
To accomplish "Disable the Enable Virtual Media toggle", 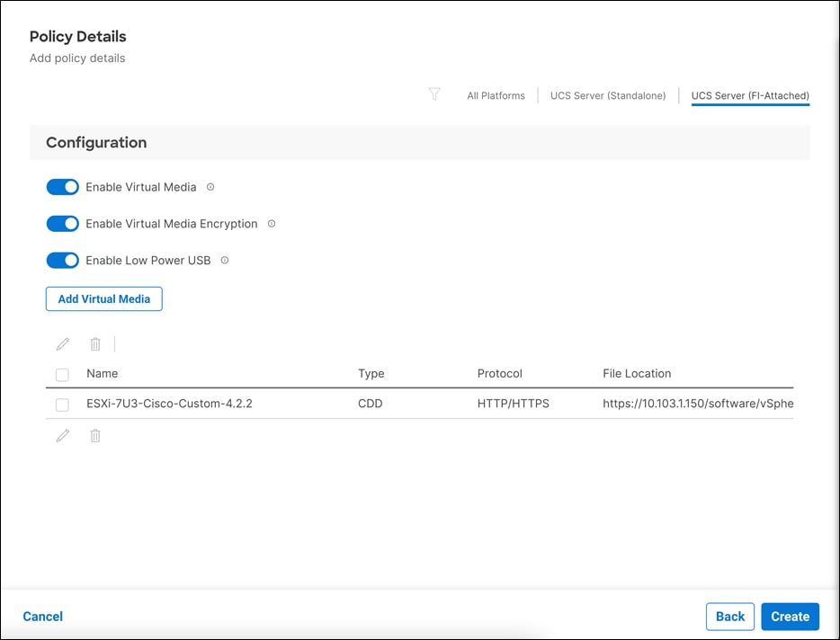I will pyautogui.click(x=62, y=187).
